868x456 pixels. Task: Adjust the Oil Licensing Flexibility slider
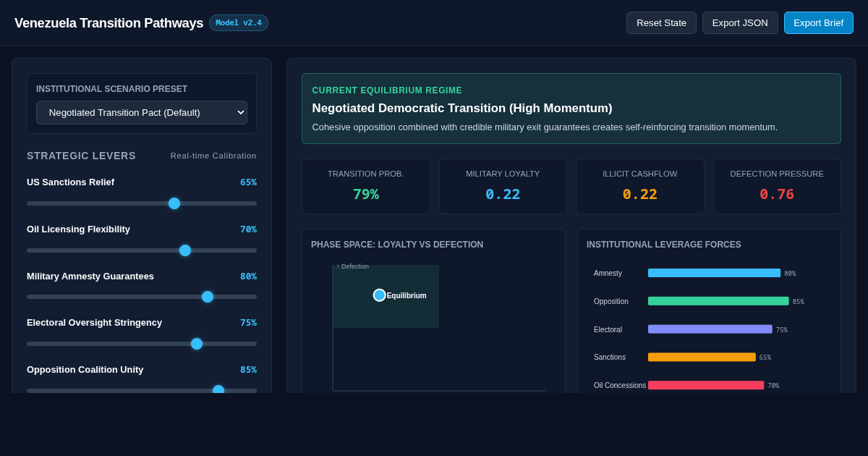(142, 250)
